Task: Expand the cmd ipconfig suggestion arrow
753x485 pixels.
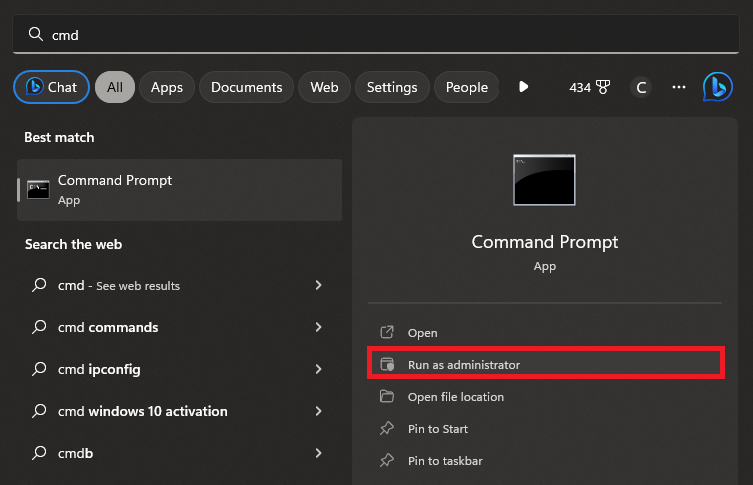Action: pyautogui.click(x=318, y=369)
